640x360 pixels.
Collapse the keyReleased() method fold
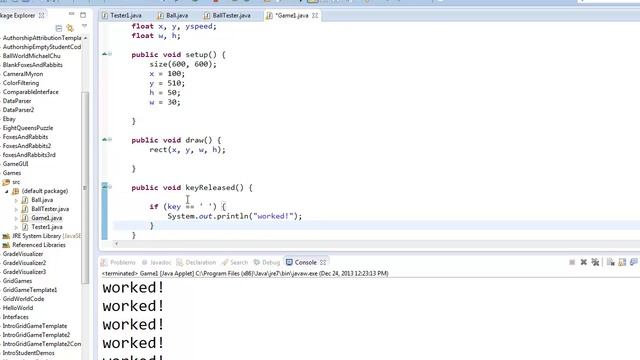tap(110, 187)
